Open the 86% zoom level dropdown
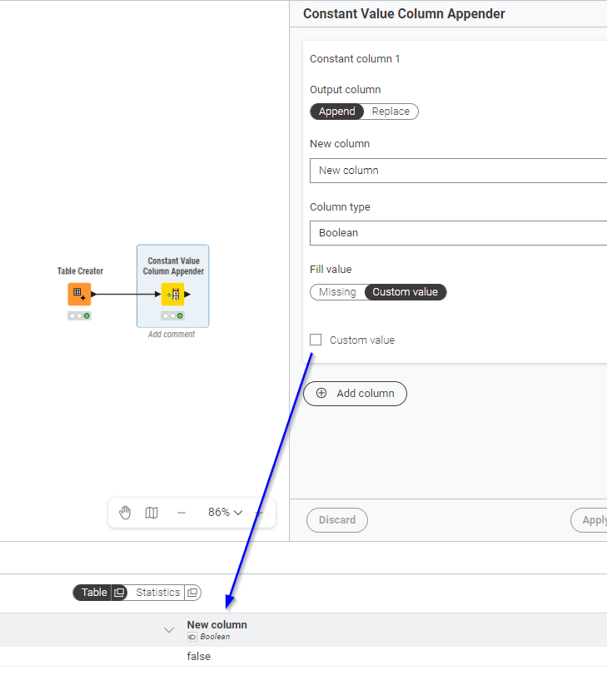Screen dimensions: 607x700 (x=225, y=513)
